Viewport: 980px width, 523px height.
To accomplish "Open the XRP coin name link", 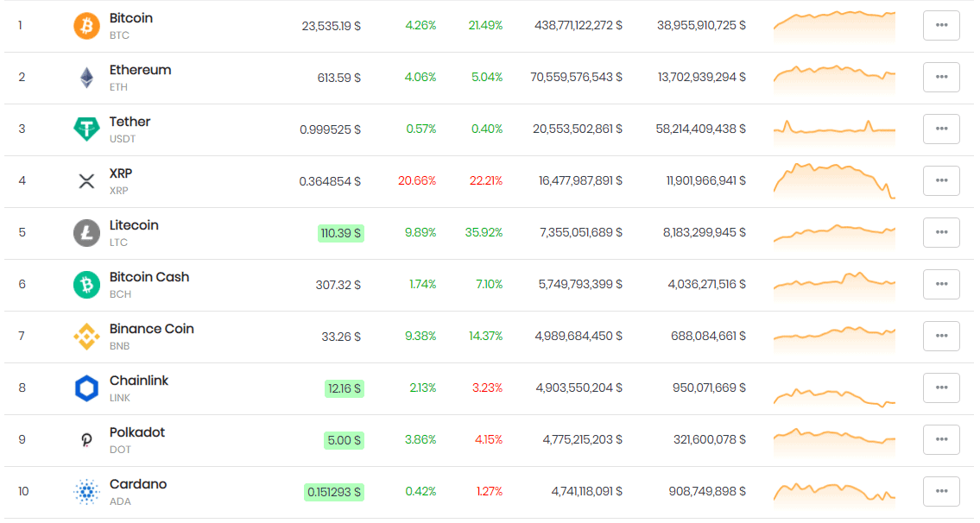I will 121,173.
